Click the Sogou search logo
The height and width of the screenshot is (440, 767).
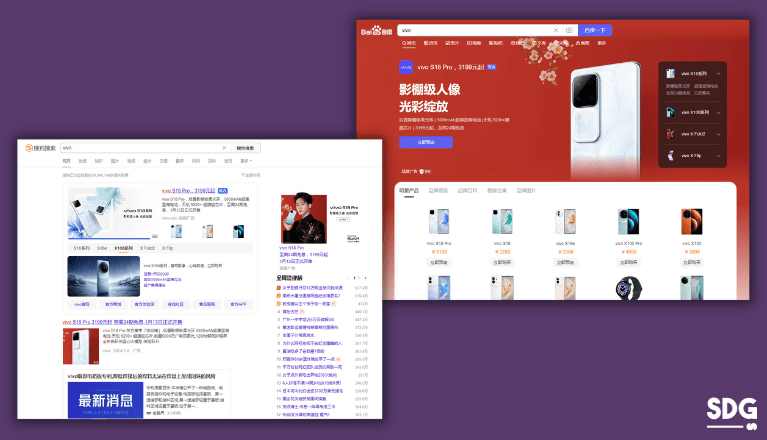pos(41,148)
